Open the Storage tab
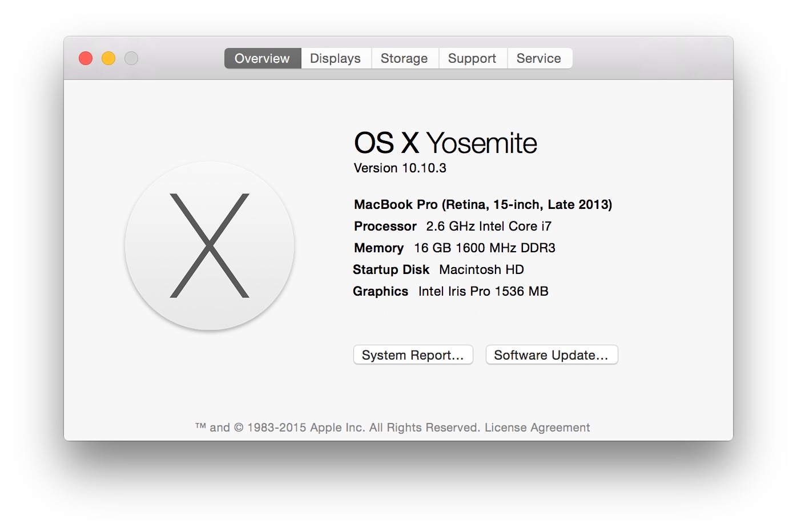Image resolution: width=797 pixels, height=532 pixels. pos(405,58)
